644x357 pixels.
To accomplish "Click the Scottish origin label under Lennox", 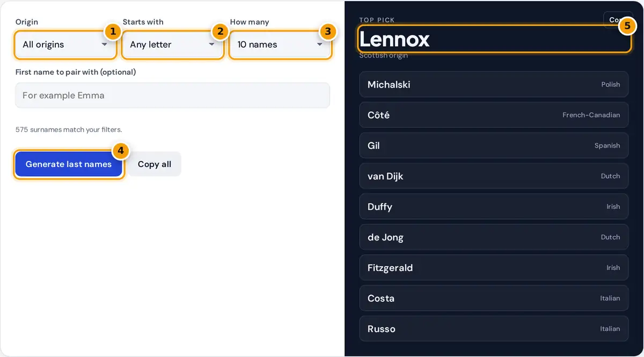I will point(383,56).
